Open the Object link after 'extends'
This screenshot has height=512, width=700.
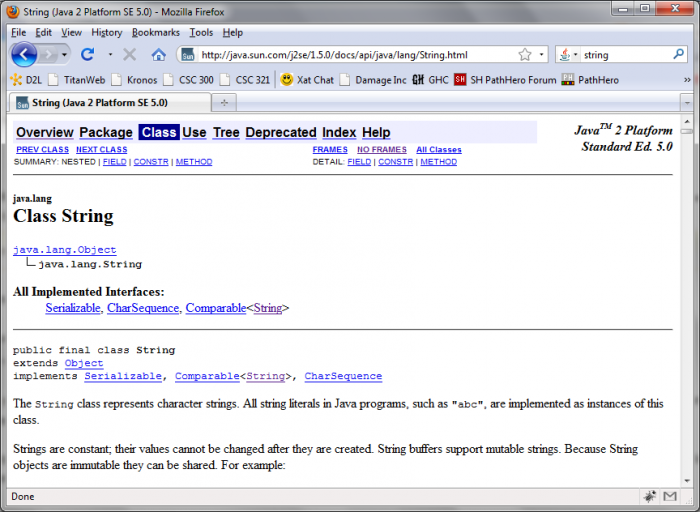point(84,363)
